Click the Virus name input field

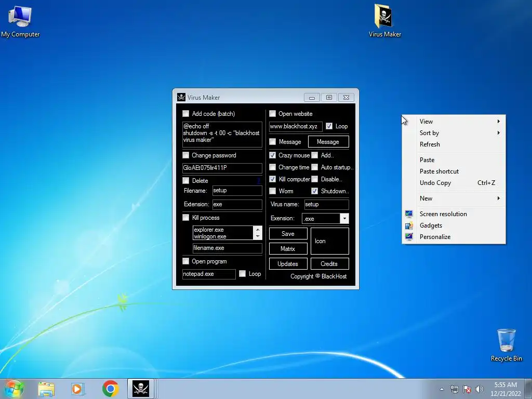326,204
